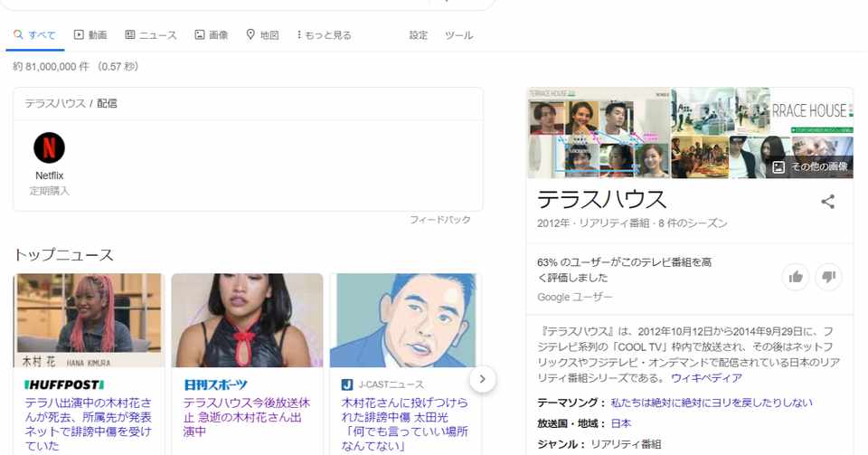Open the RRACE HOUSE logo image
The height and width of the screenshot is (455, 868).
(x=811, y=110)
